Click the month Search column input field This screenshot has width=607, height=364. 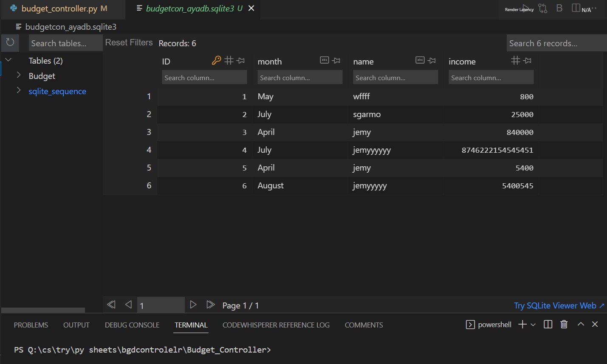click(299, 77)
